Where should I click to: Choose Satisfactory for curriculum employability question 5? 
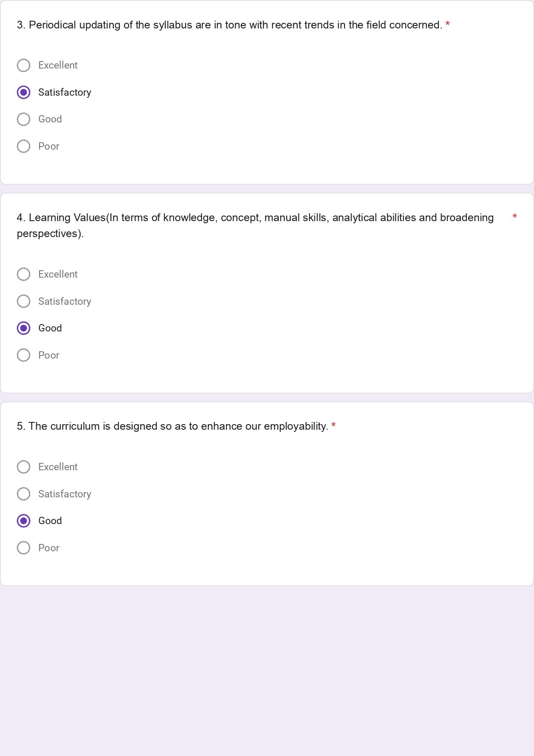[x=24, y=494]
